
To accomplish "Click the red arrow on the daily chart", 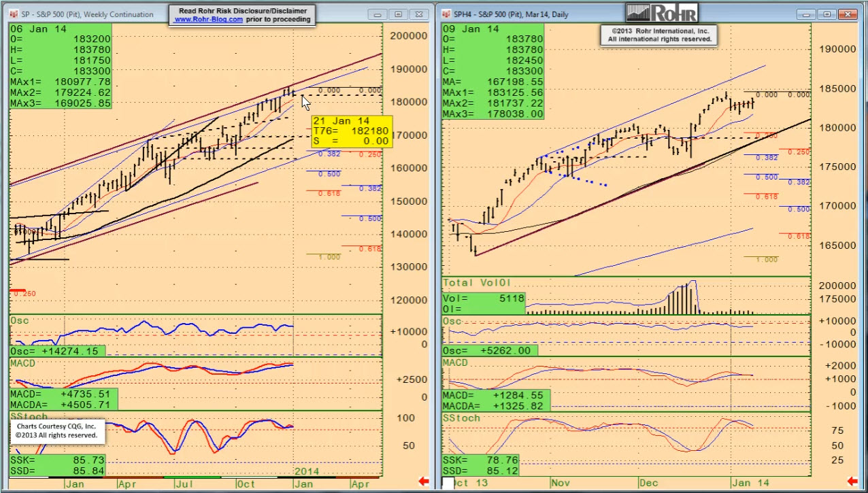I will 857,481.
